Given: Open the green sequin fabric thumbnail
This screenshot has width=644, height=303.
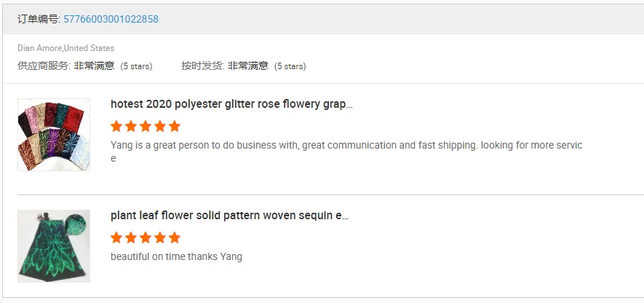Looking at the screenshot, I should [54, 246].
